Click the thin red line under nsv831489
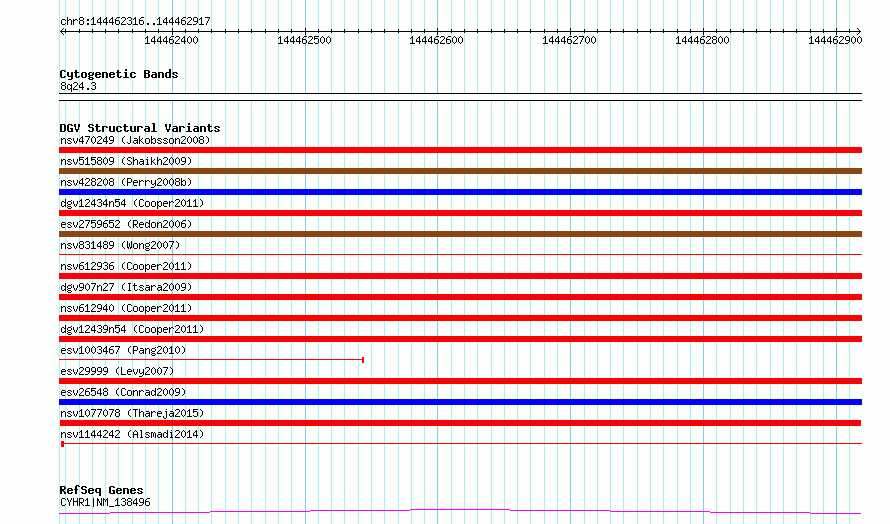Screen dimensions: 890x524 (x=460, y=254)
